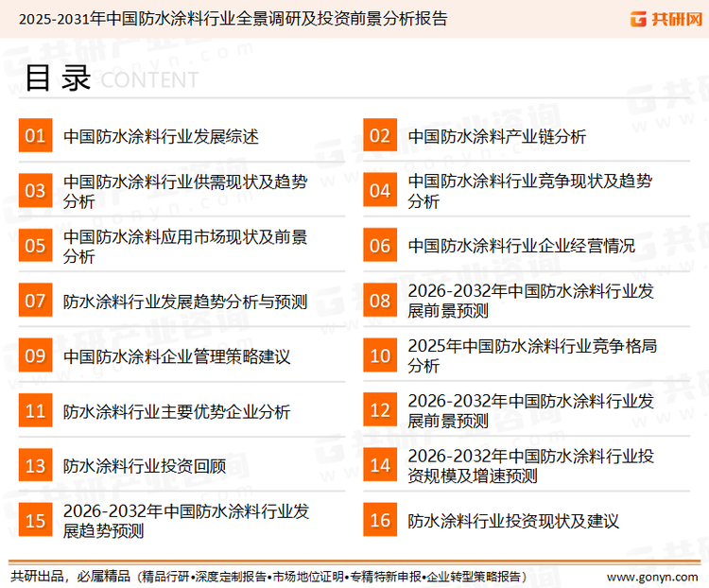Open chapter 中国防水涂料行业供需现状及趋势分析

pyautogui.click(x=185, y=191)
